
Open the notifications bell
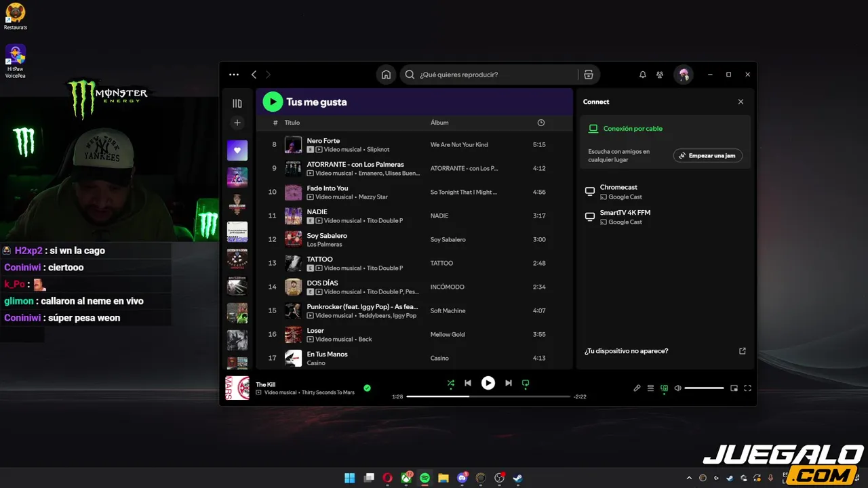(643, 75)
